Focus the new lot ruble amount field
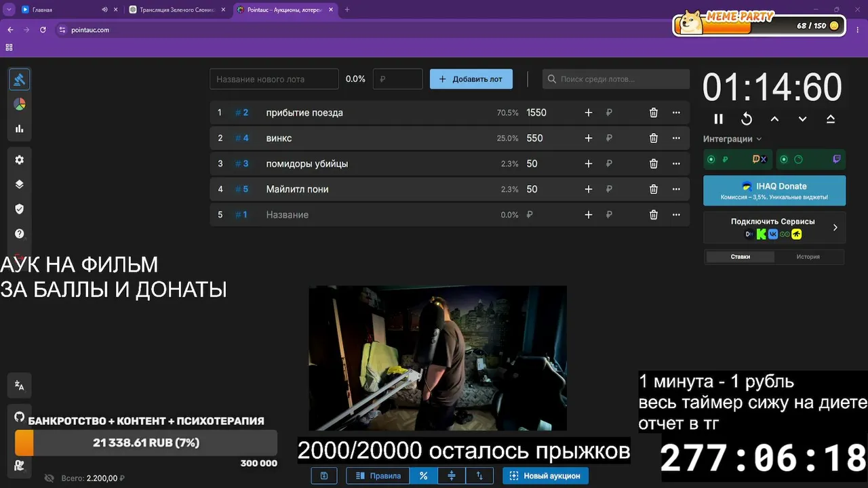Image resolution: width=868 pixels, height=488 pixels. pyautogui.click(x=397, y=79)
